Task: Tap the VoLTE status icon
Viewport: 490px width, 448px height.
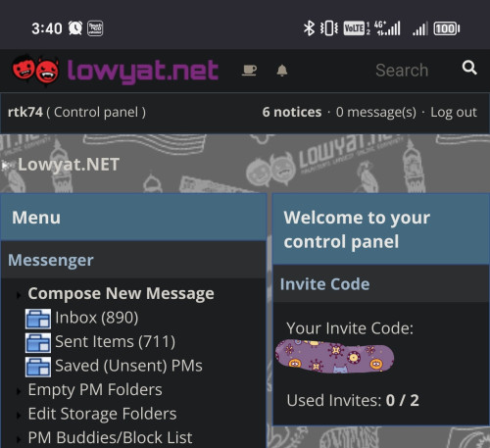Action: click(x=354, y=28)
